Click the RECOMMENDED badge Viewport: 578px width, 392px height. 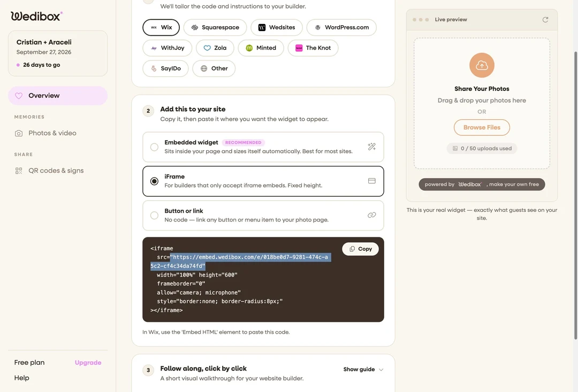pos(244,143)
